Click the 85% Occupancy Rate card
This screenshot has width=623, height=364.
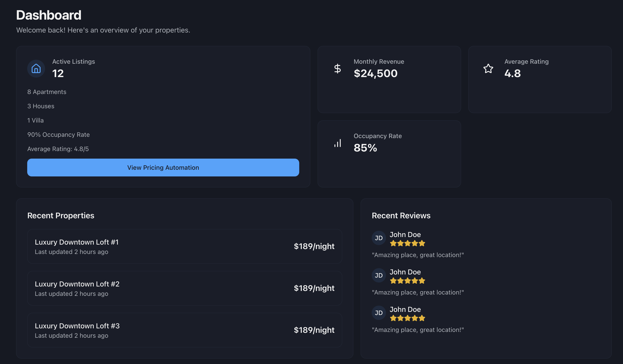(389, 154)
